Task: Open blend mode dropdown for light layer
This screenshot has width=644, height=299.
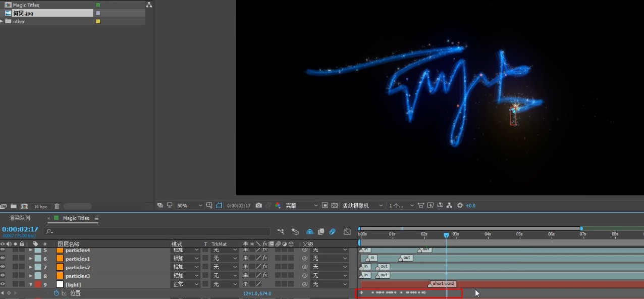Action: tap(185, 284)
